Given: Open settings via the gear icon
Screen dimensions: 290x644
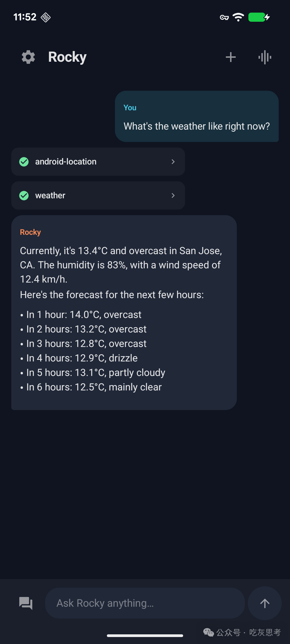Looking at the screenshot, I should click(x=28, y=57).
